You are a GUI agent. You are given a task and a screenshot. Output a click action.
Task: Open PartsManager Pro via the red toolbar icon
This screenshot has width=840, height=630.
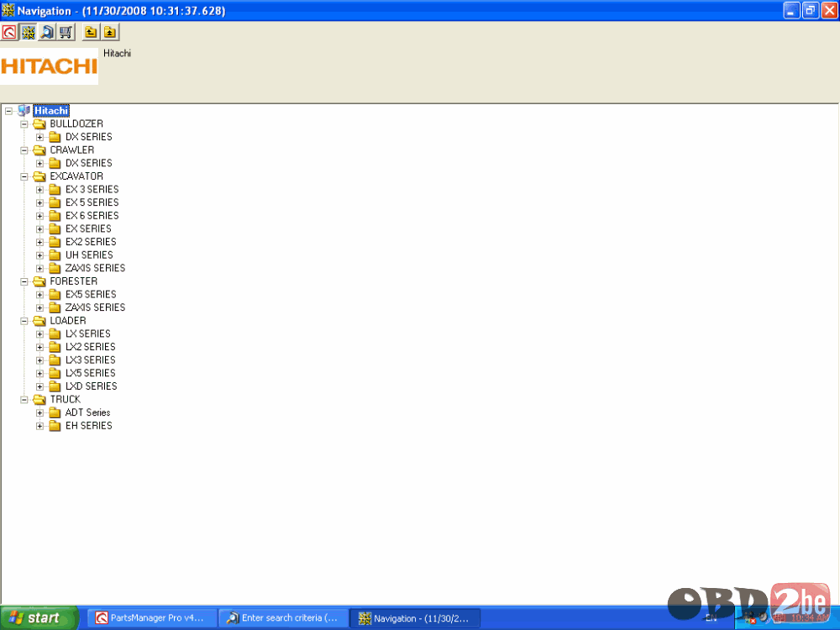point(9,33)
